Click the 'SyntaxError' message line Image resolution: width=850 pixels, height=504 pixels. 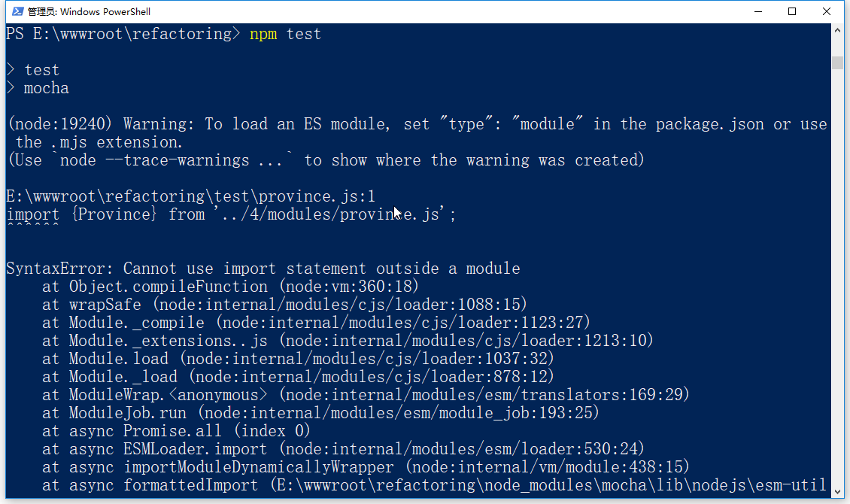[x=263, y=269]
